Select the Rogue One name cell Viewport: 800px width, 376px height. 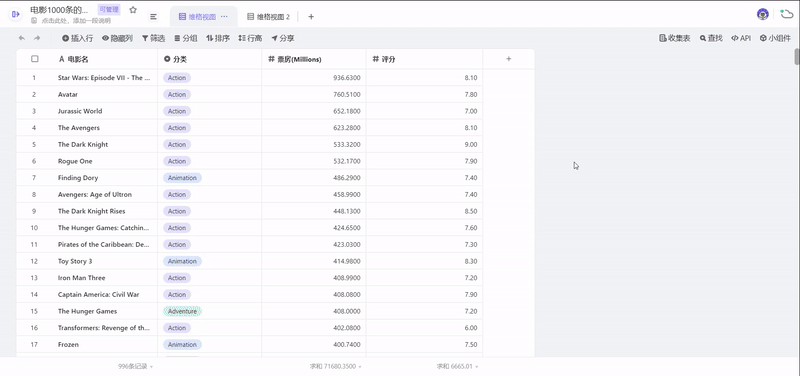[105, 161]
